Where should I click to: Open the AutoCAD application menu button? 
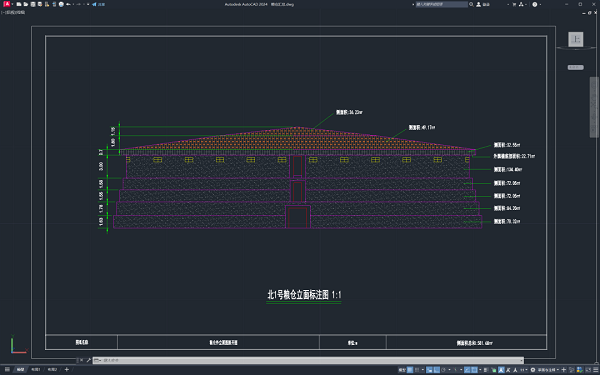(x=7, y=4)
